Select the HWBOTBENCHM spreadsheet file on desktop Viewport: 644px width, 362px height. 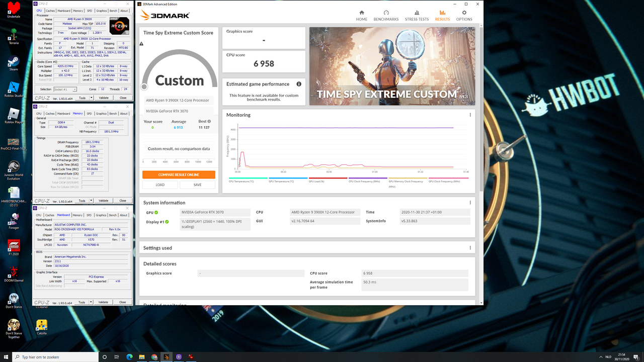pos(14,197)
